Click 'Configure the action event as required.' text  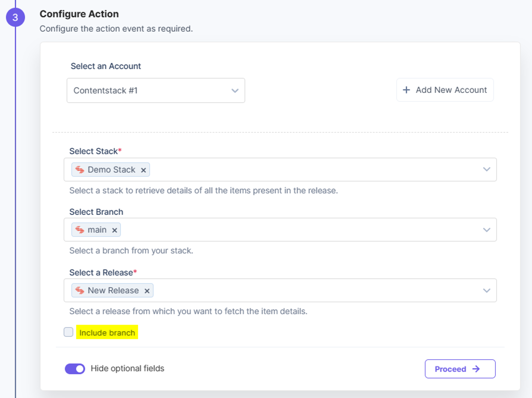116,29
